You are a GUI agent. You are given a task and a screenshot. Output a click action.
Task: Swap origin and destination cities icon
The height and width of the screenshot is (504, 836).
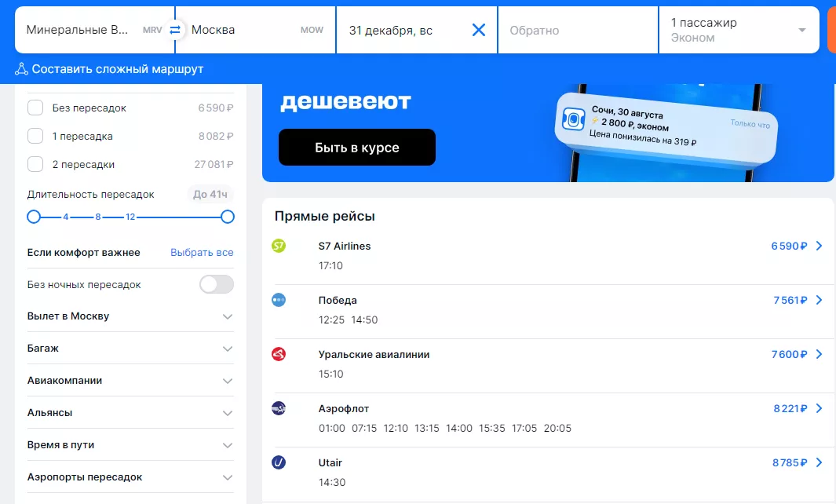(175, 30)
